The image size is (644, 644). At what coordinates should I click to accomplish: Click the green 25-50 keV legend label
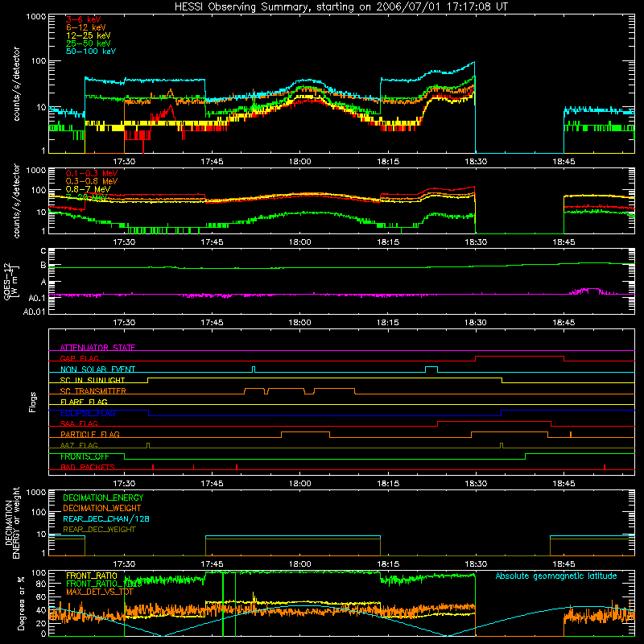(x=88, y=43)
